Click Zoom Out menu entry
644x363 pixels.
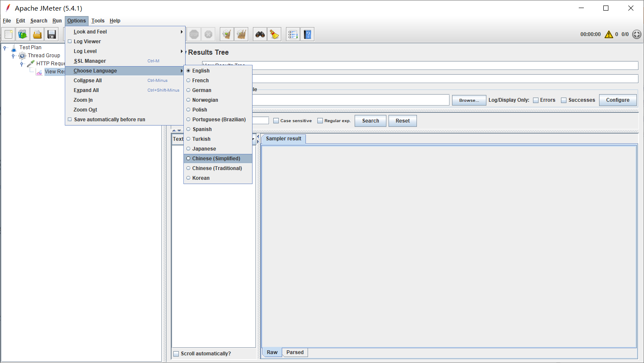[x=125, y=110]
